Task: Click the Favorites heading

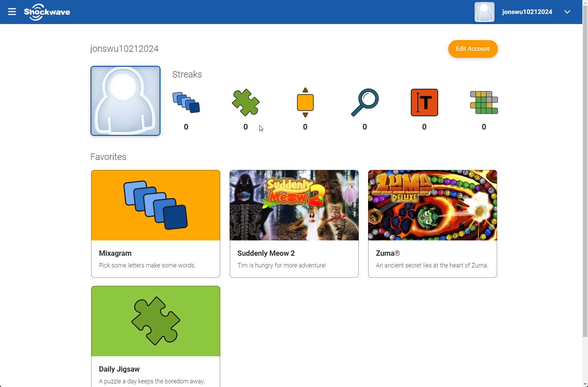Action: [108, 157]
